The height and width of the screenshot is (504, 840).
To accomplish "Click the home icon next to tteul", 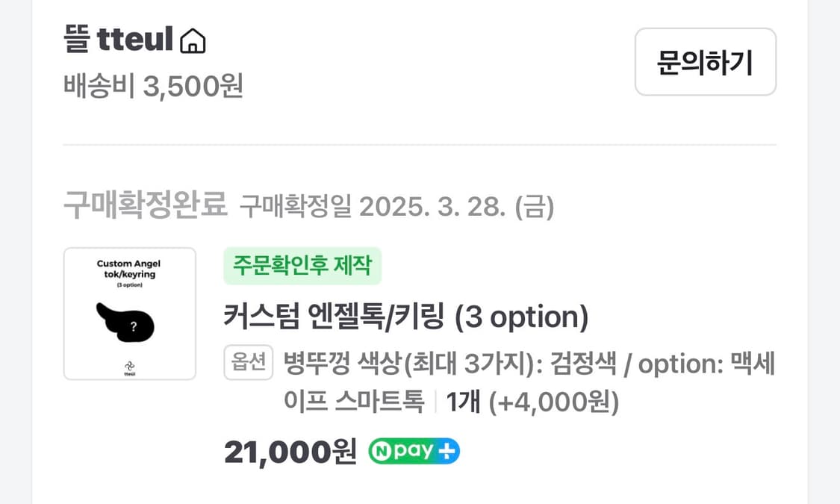I will tap(193, 41).
